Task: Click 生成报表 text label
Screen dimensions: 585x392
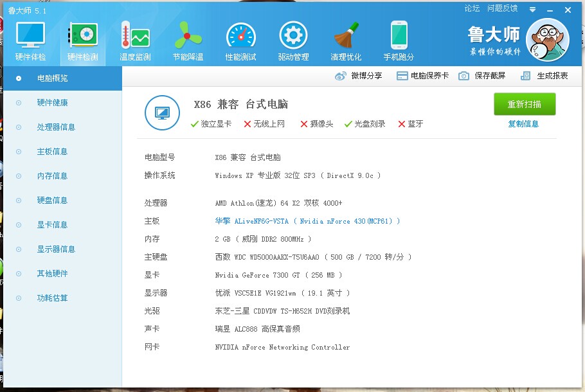Action: (x=552, y=76)
